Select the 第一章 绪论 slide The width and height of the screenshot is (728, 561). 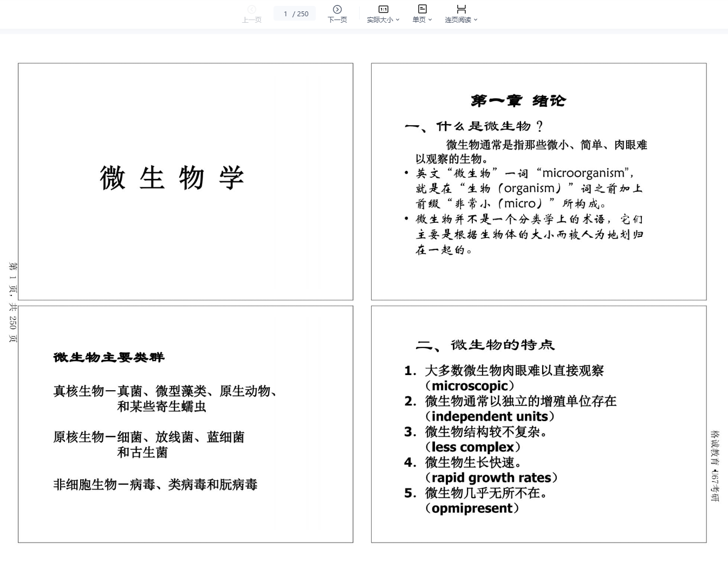tap(538, 182)
